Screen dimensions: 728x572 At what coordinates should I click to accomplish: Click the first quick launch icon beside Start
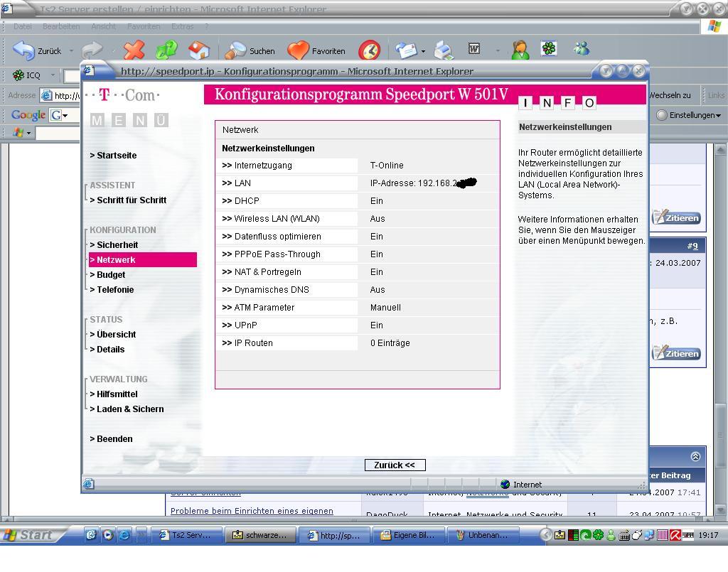(x=92, y=535)
